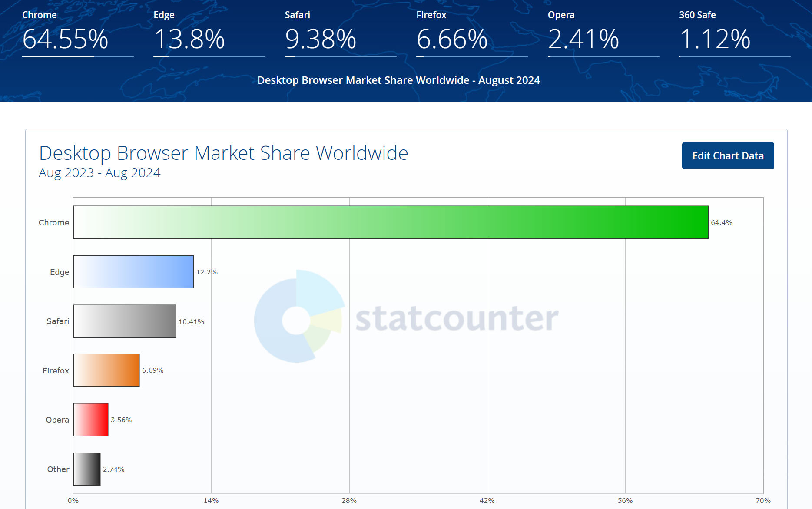This screenshot has width=812, height=509.
Task: Select the Chrome label on the chart axis
Action: (54, 223)
